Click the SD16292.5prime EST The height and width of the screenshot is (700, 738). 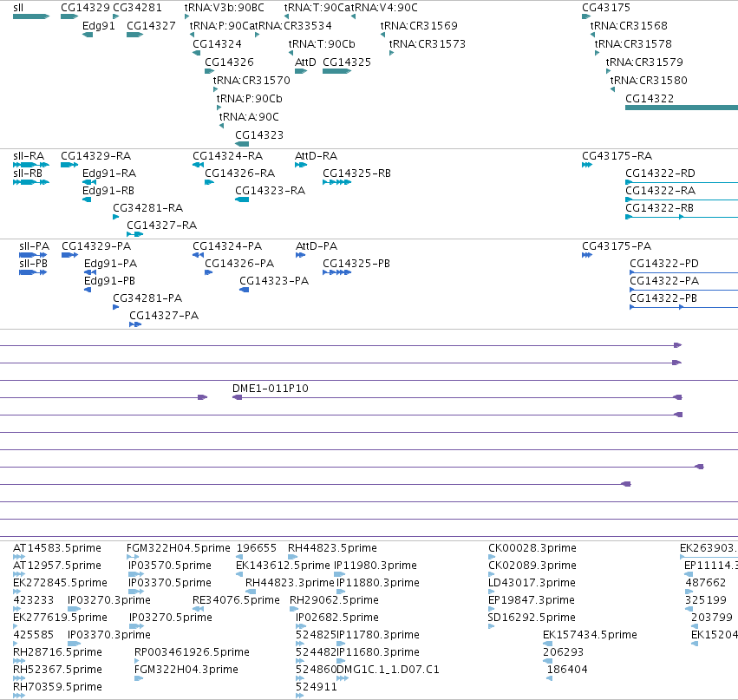click(492, 626)
